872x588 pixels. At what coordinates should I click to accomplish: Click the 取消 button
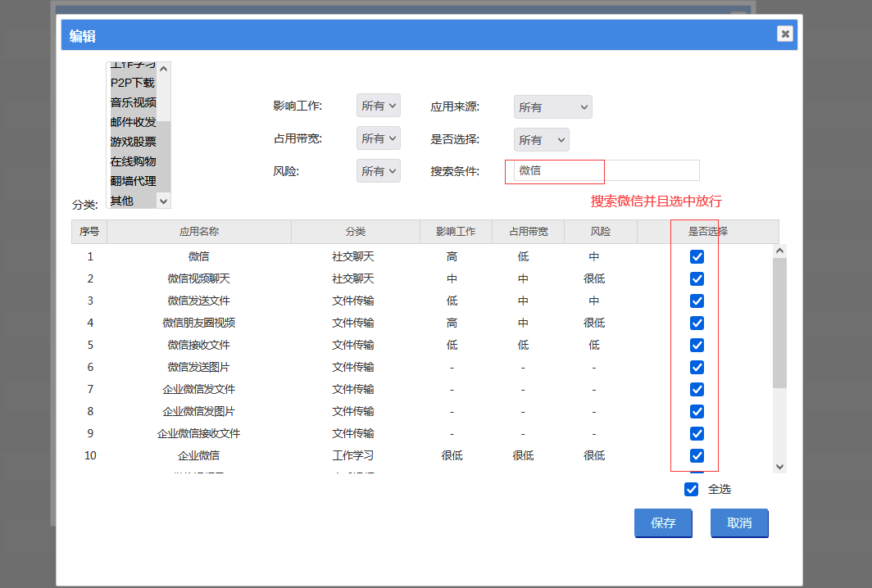[x=739, y=523]
